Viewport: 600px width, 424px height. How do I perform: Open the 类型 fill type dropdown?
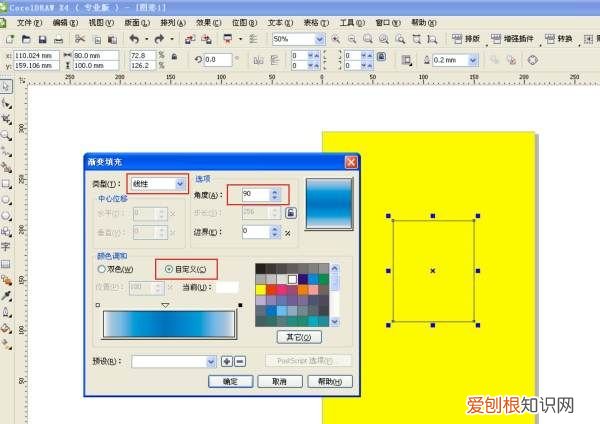click(x=180, y=184)
